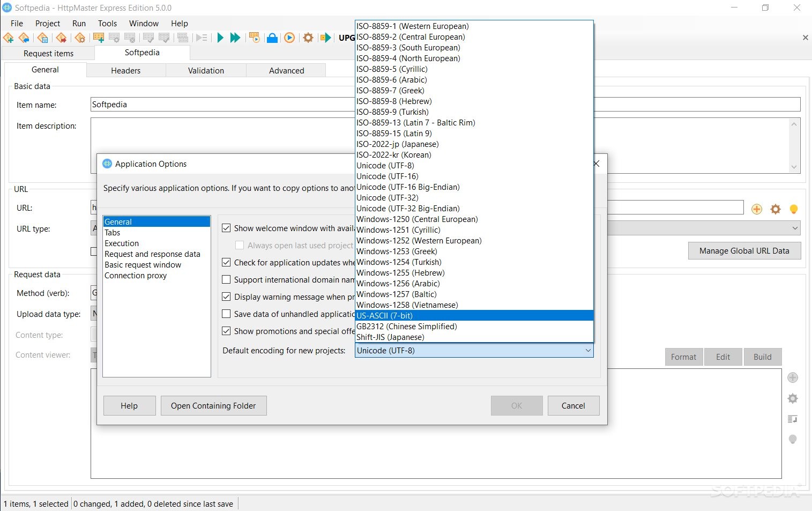Choose Windows-1252 (Western European) encoding
This screenshot has width=812, height=511.
474,240
